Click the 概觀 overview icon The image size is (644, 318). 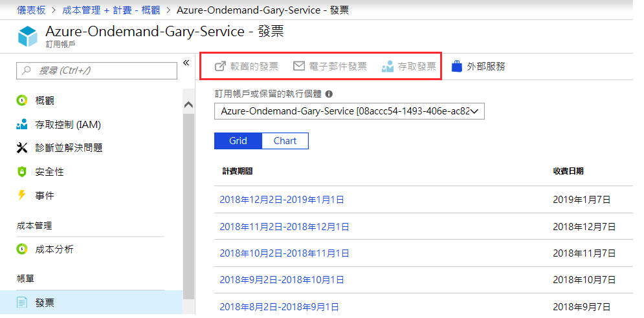tap(22, 101)
